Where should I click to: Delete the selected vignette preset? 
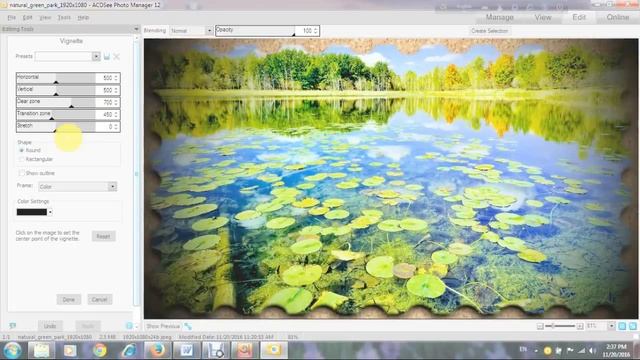[x=117, y=57]
